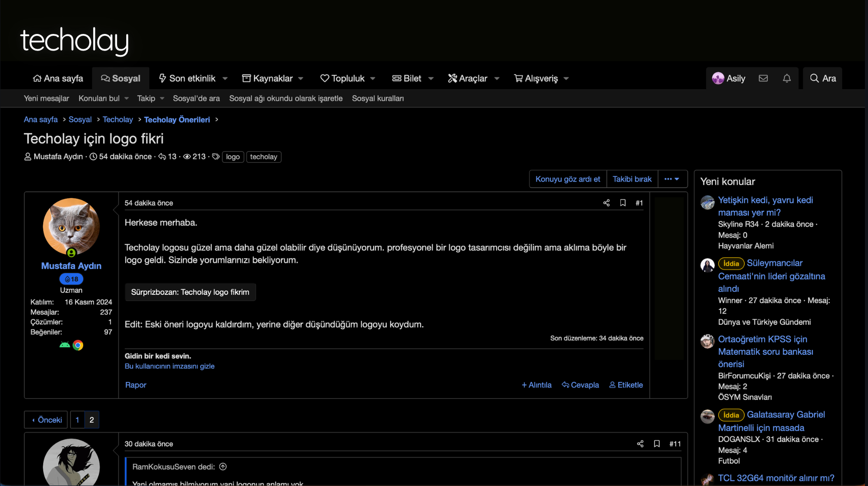
Task: Expand the Konuları bul submenu
Action: coord(127,99)
